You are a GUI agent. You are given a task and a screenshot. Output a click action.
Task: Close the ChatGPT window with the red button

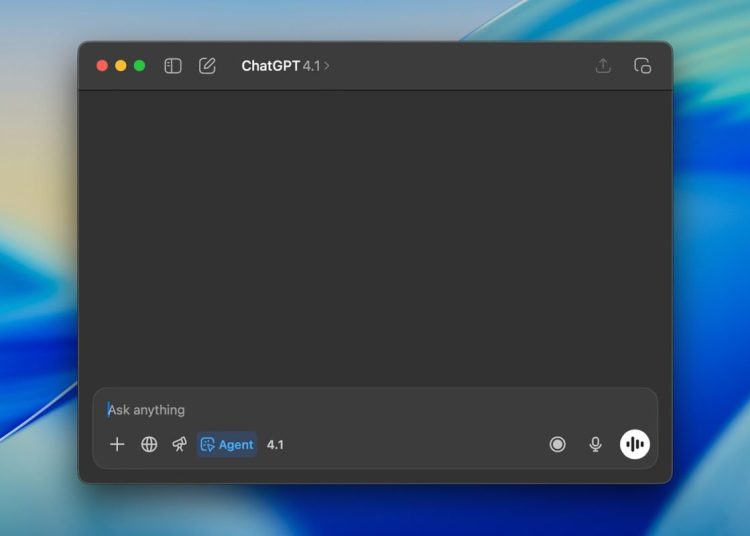pyautogui.click(x=102, y=66)
